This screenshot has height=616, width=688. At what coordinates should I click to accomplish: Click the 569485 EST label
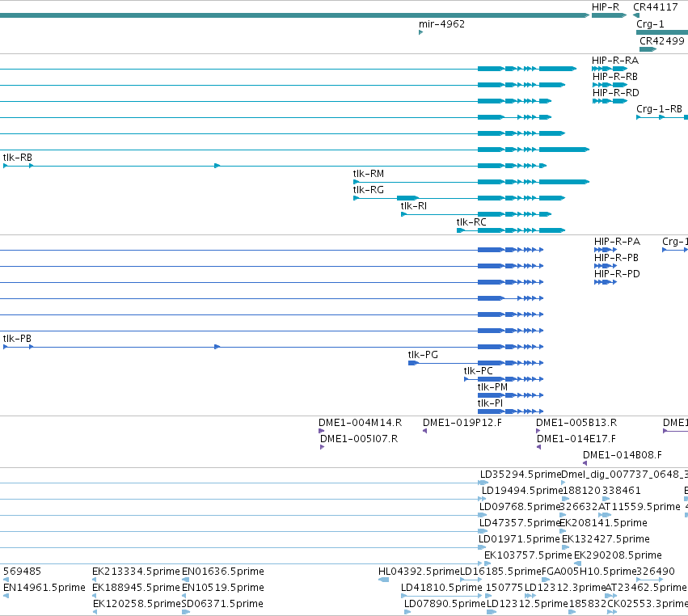coord(22,572)
